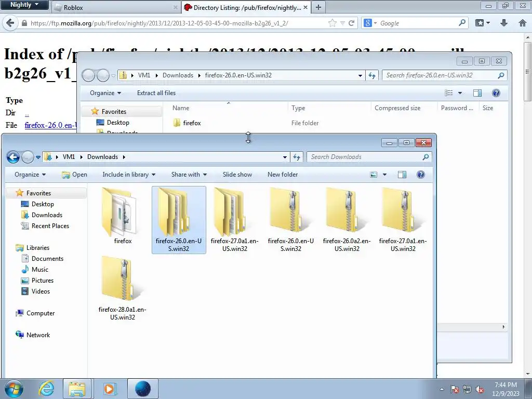Open the Nightly application menu dropdown

tap(24, 5)
